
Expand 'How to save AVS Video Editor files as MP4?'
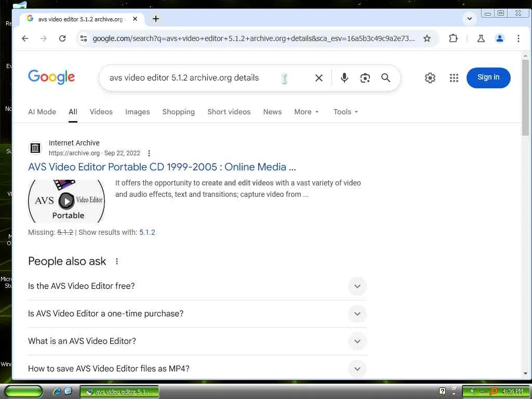point(197,368)
